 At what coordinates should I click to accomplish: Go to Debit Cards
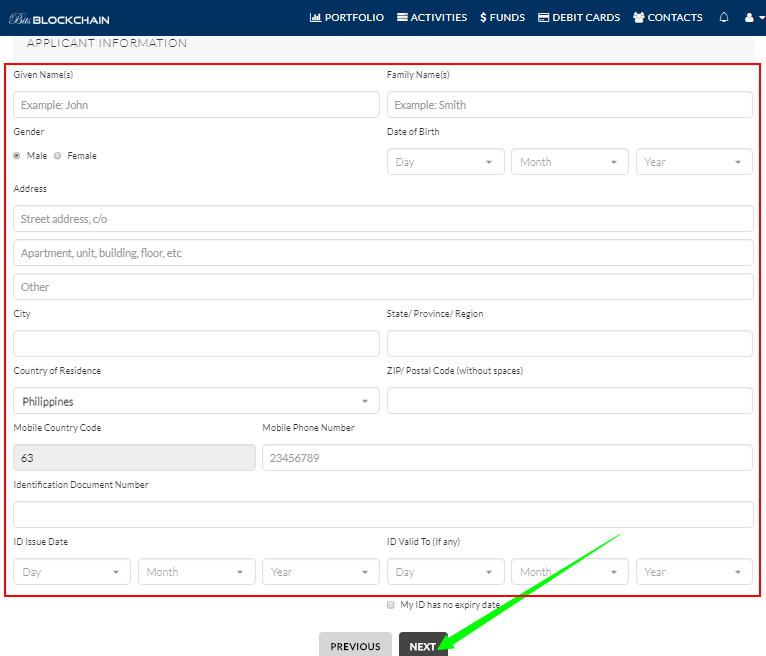579,18
